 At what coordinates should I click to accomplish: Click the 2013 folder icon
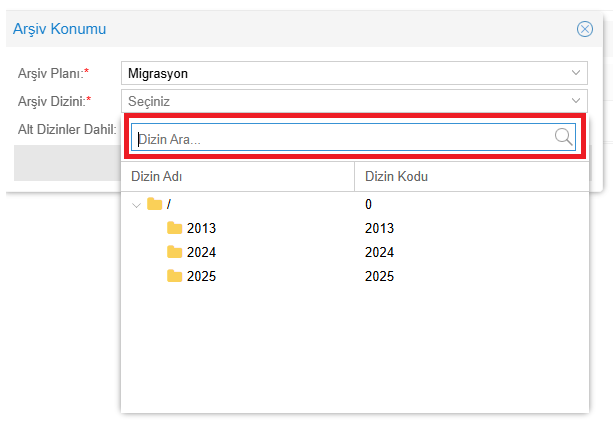point(175,228)
